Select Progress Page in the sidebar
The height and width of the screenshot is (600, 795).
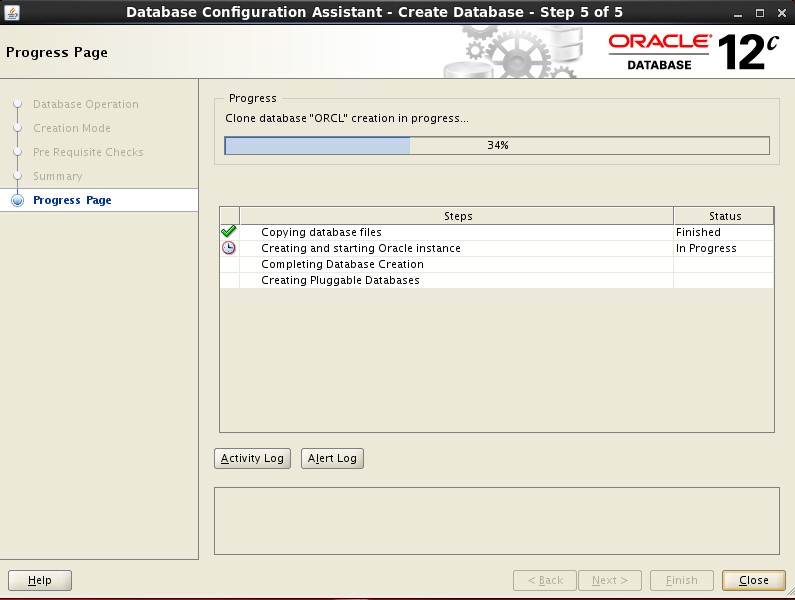(72, 200)
